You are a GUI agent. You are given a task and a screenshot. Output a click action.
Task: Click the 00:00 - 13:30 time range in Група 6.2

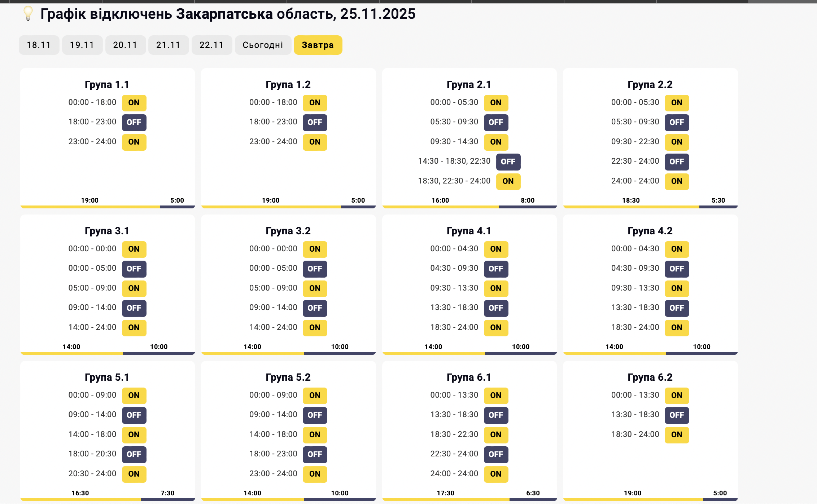635,395
